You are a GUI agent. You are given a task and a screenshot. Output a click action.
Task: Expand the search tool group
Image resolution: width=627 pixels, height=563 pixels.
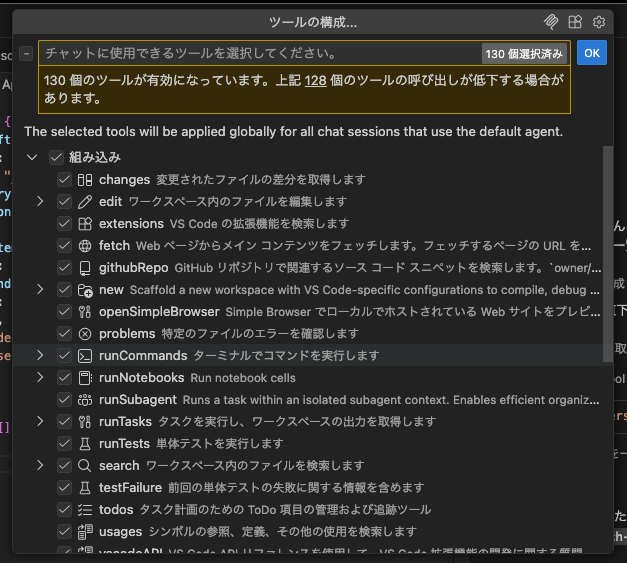point(40,465)
